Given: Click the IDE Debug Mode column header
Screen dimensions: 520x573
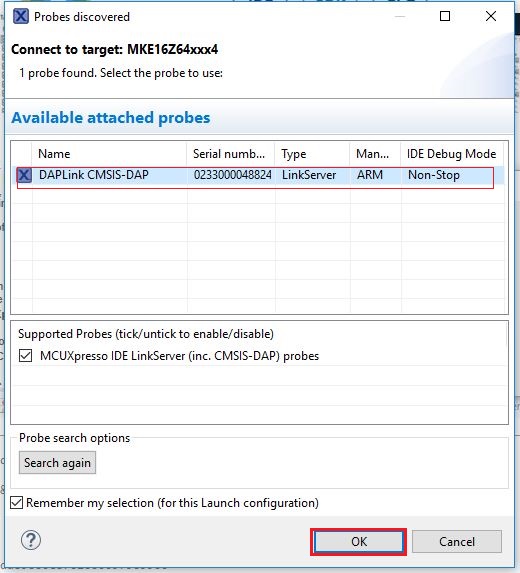Looking at the screenshot, I should (452, 154).
